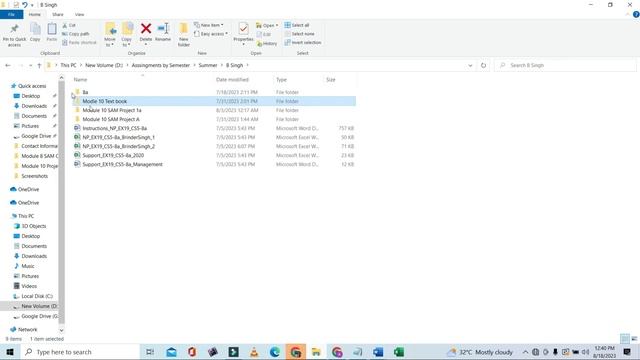The width and height of the screenshot is (640, 360).
Task: Open Screenshots in sidebar
Action: (34, 176)
